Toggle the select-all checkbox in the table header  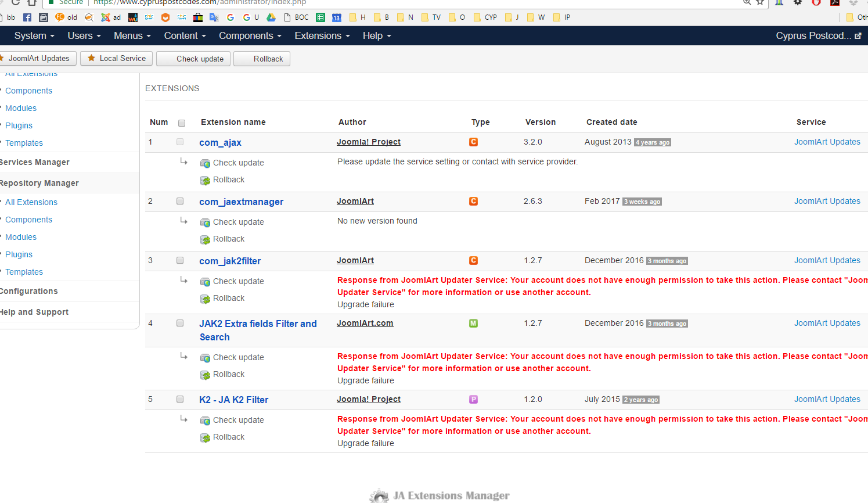[x=182, y=123]
